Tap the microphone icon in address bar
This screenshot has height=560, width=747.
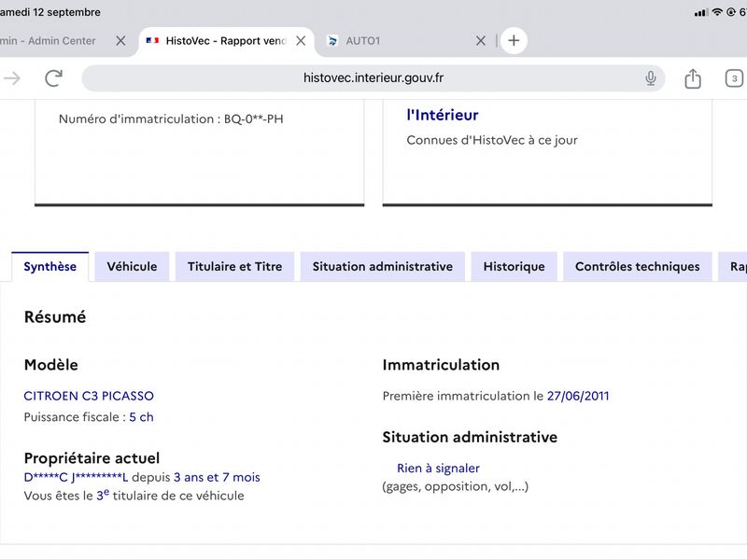click(650, 78)
